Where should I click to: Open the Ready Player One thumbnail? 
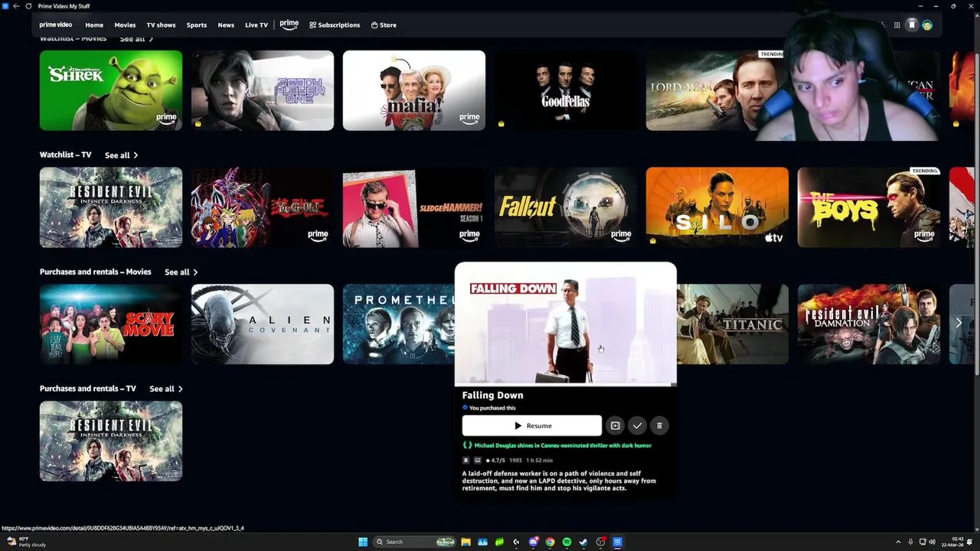tap(263, 90)
